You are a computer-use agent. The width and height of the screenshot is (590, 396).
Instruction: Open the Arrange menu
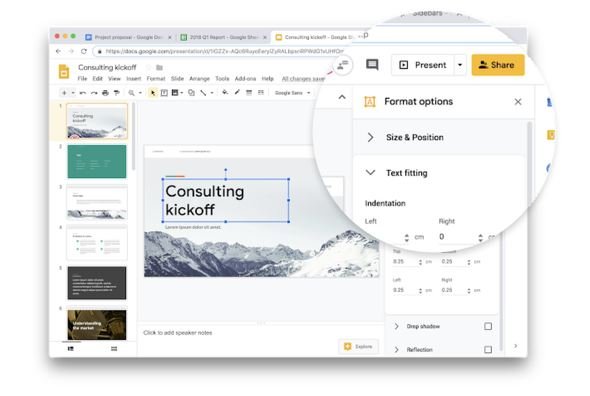point(199,79)
